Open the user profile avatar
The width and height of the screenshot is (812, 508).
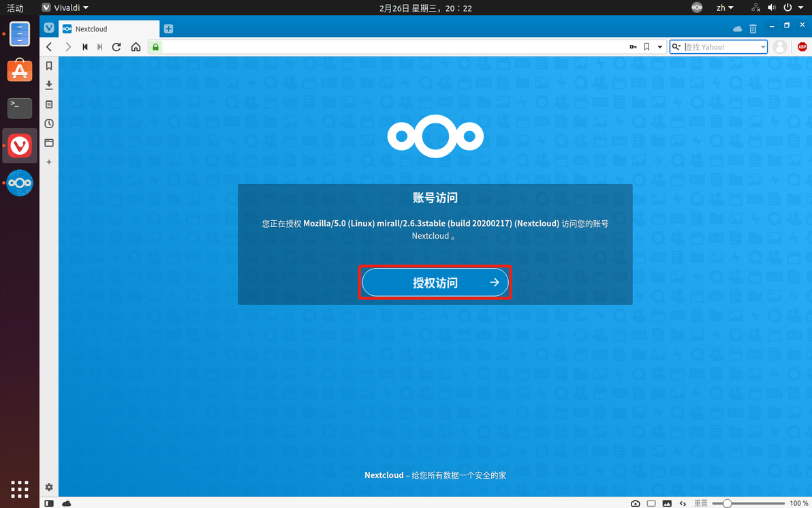tap(779, 46)
